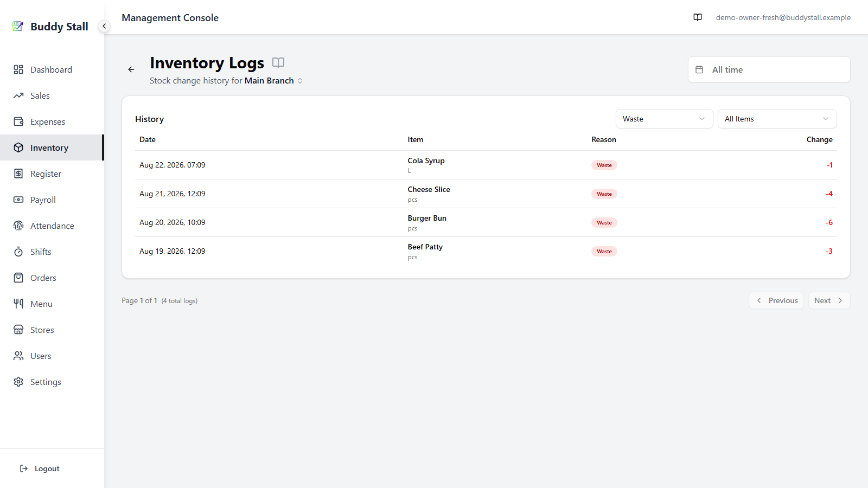Collapse the sidebar with the chevron button
The image size is (868, 488).
click(x=104, y=26)
